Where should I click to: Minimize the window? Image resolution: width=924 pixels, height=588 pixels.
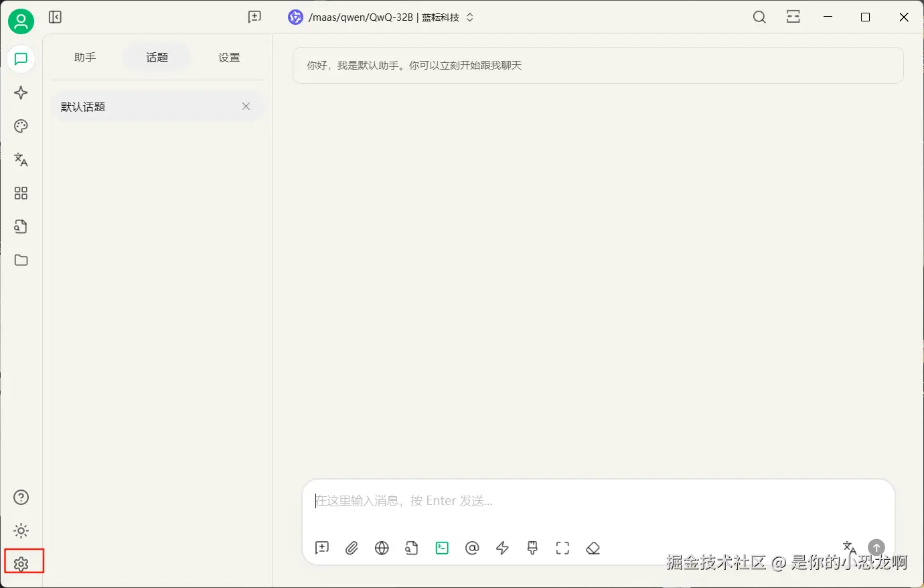[x=828, y=17]
